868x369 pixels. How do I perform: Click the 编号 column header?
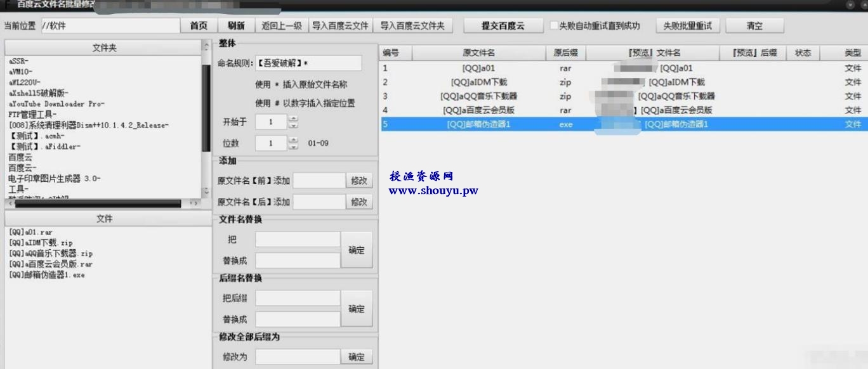click(x=396, y=53)
